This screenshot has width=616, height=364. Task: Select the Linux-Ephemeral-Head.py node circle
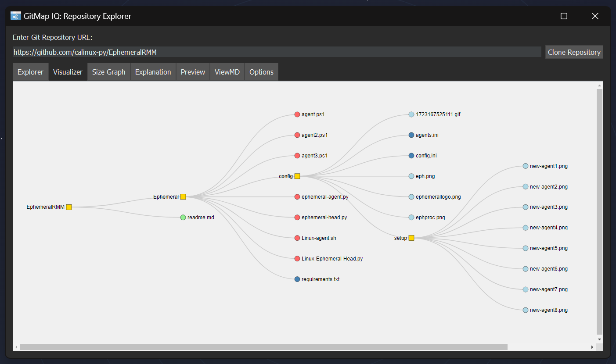coord(297,259)
